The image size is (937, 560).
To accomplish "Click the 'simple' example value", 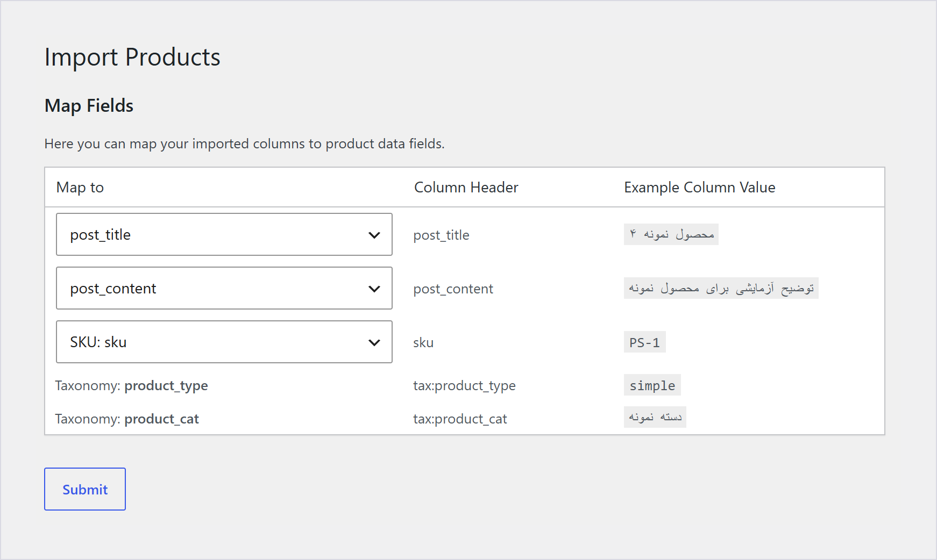I will [x=652, y=385].
